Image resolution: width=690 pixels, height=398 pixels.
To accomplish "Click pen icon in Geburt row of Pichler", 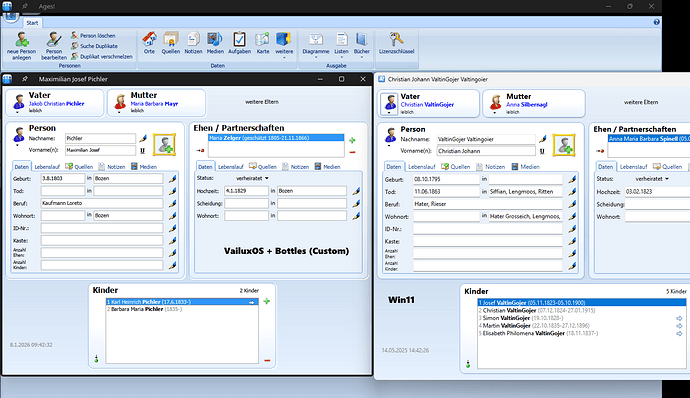I will (172, 178).
